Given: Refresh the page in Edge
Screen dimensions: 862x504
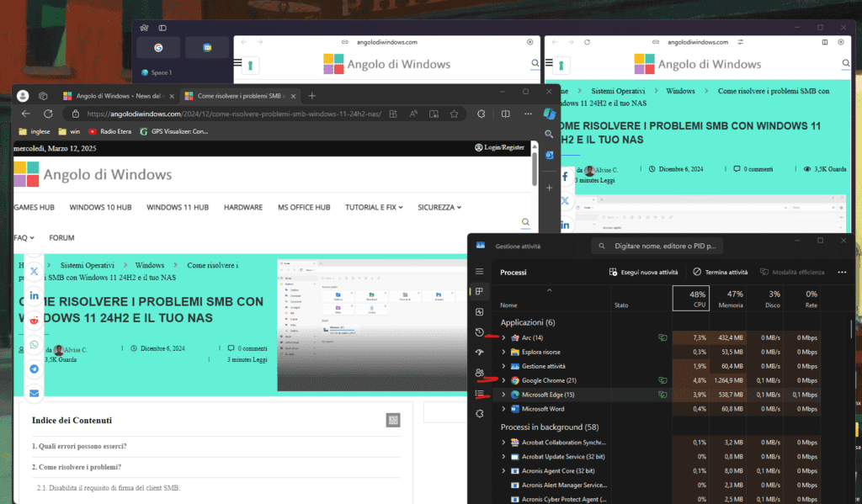Looking at the screenshot, I should click(x=48, y=114).
